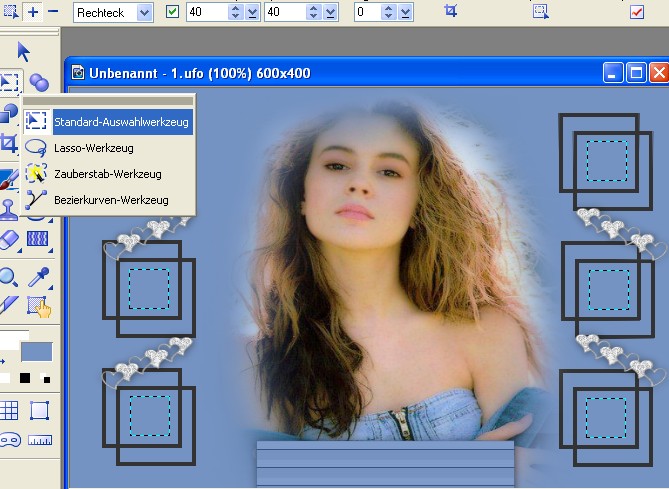The image size is (669, 489).
Task: Click the small black color swatch
Action: [25, 378]
